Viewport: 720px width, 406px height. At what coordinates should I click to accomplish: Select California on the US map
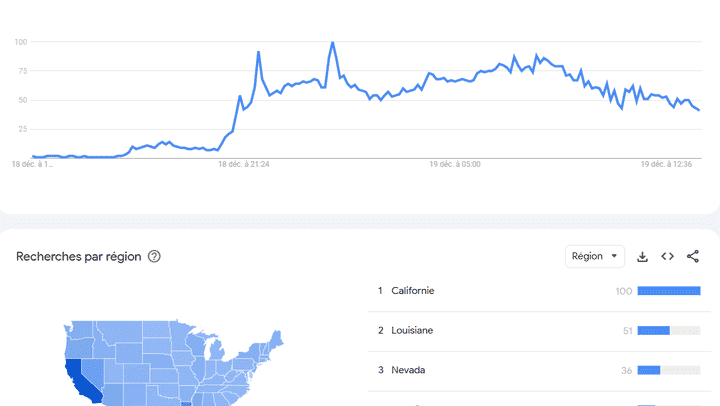click(x=78, y=375)
